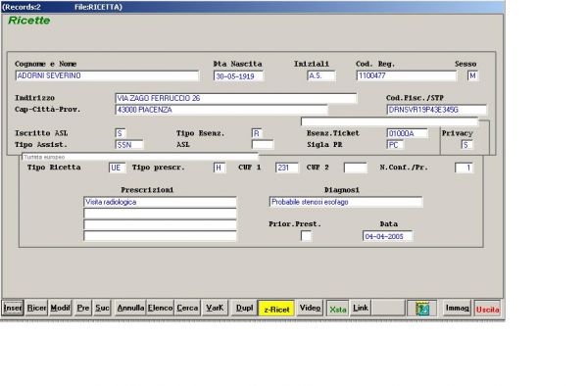Click the N.Conf./Pr. field
Image resolution: width=588 pixels, height=386 pixels.
464,168
